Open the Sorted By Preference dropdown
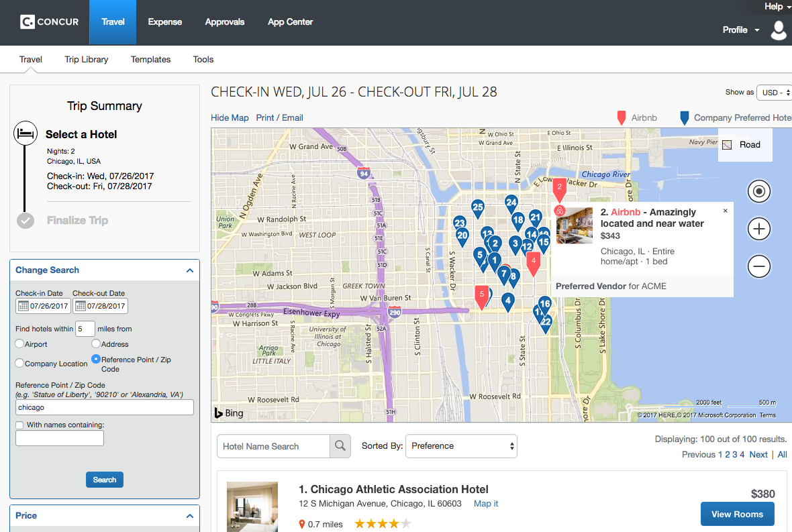This screenshot has height=532, width=792. (461, 446)
